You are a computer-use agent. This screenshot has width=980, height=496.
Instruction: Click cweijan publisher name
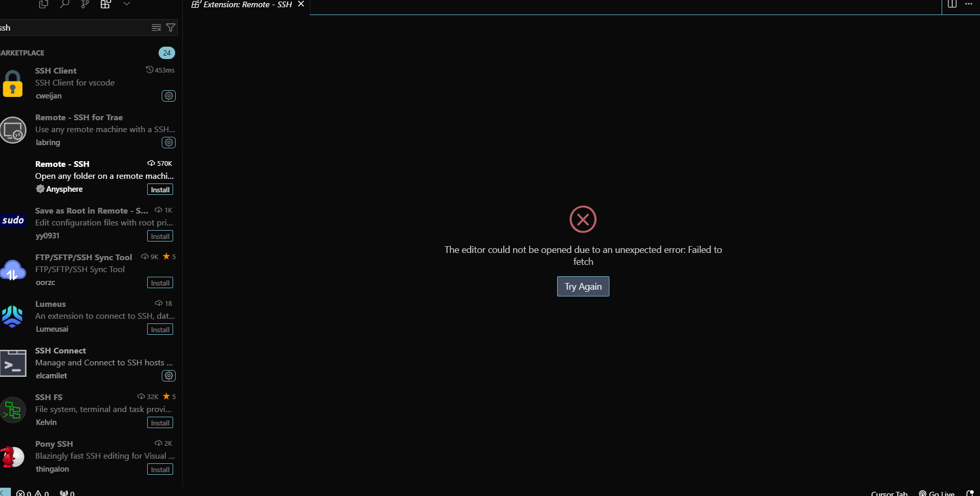tap(49, 96)
